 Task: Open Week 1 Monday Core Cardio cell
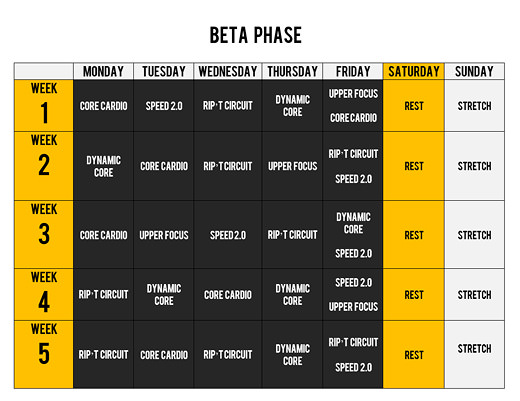coord(103,105)
